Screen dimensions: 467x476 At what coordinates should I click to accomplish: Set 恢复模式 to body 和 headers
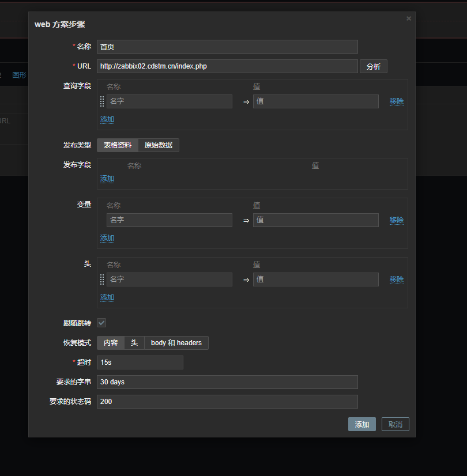tap(176, 343)
